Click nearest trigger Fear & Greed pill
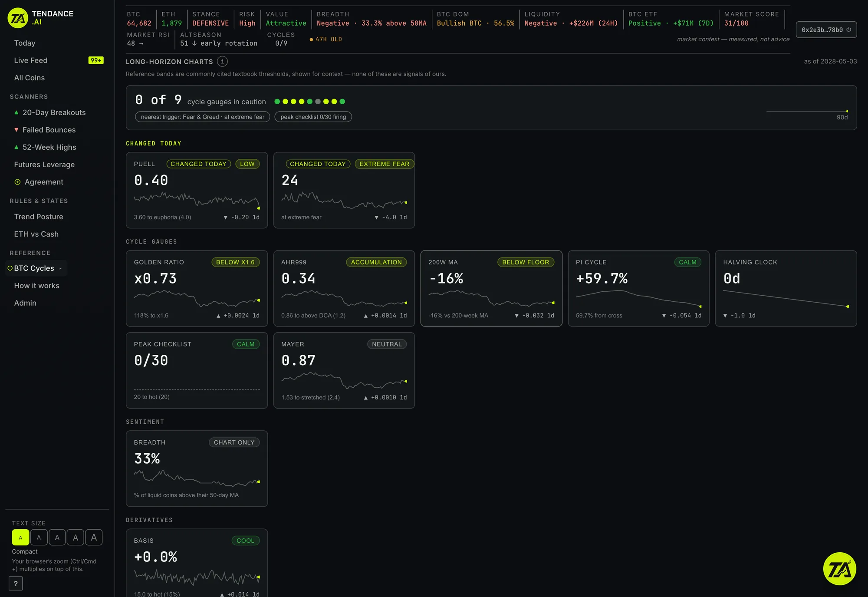868x597 pixels. click(x=203, y=117)
